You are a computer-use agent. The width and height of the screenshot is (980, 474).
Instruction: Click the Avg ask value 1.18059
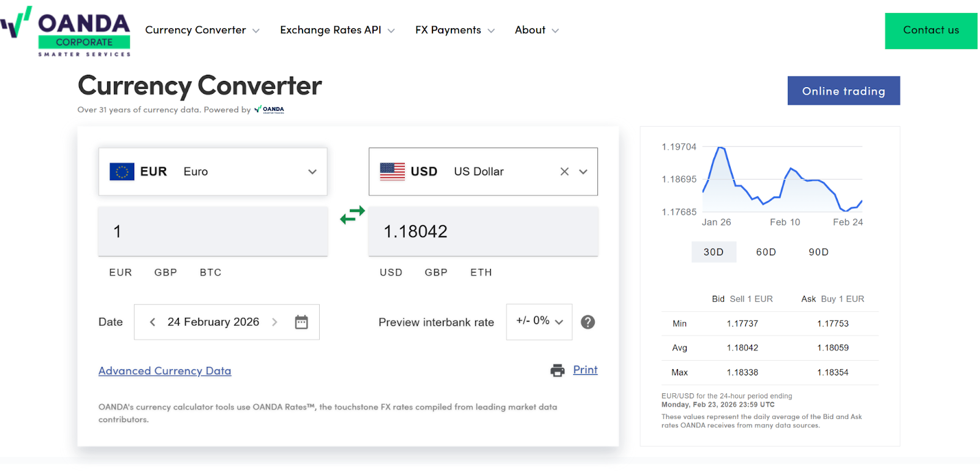(x=833, y=348)
